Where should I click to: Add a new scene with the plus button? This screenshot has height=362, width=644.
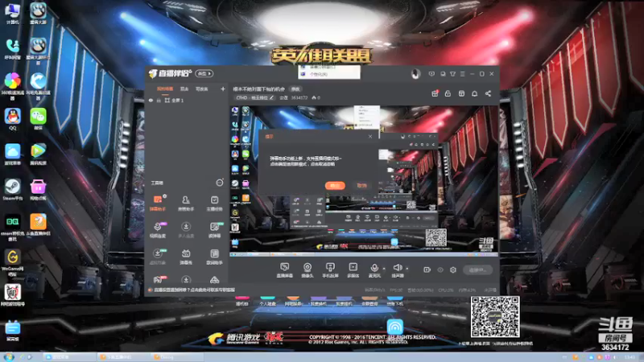223,88
